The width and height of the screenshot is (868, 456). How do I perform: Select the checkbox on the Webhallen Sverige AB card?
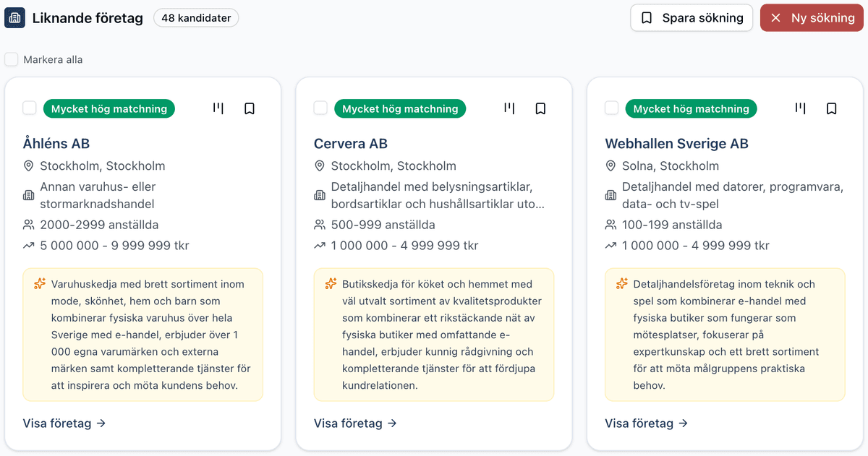[611, 108]
